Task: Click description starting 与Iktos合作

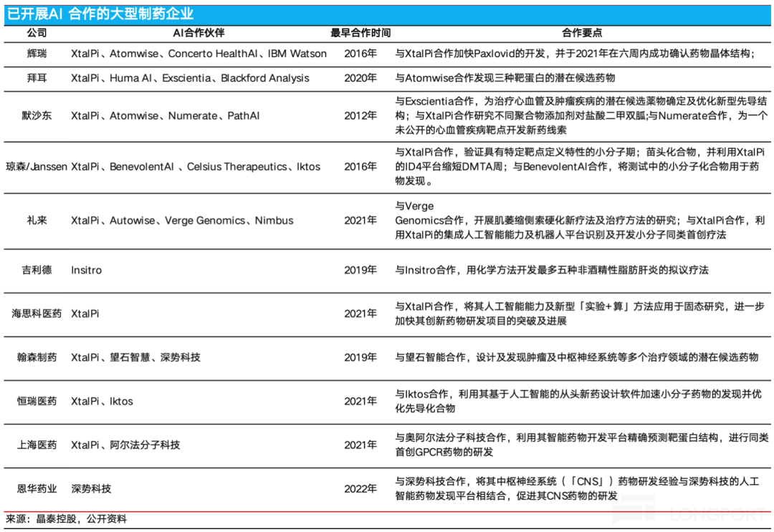Action: [x=578, y=402]
